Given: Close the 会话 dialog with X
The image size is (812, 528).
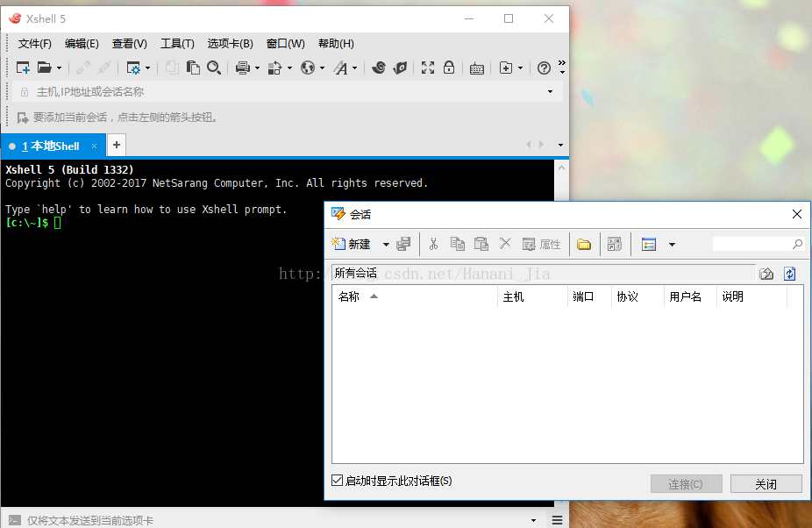Looking at the screenshot, I should (x=797, y=214).
